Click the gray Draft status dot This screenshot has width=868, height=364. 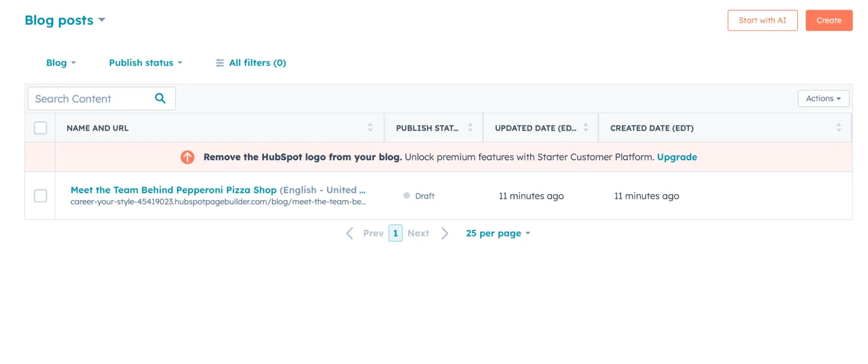coord(406,195)
